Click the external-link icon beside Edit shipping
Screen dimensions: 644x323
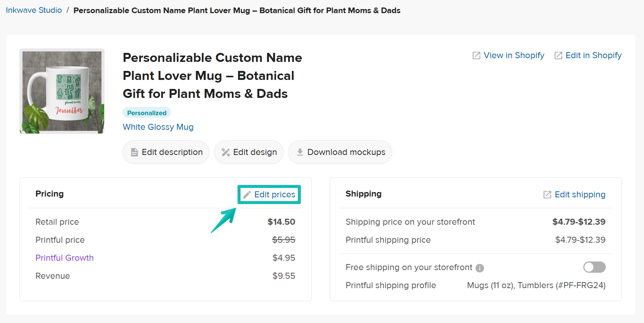point(547,195)
